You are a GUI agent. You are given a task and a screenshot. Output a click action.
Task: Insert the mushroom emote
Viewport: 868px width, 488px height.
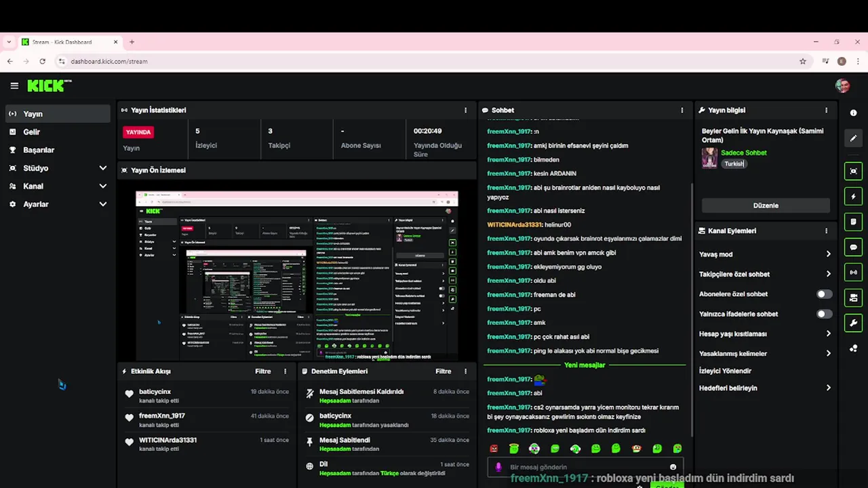pyautogui.click(x=637, y=449)
